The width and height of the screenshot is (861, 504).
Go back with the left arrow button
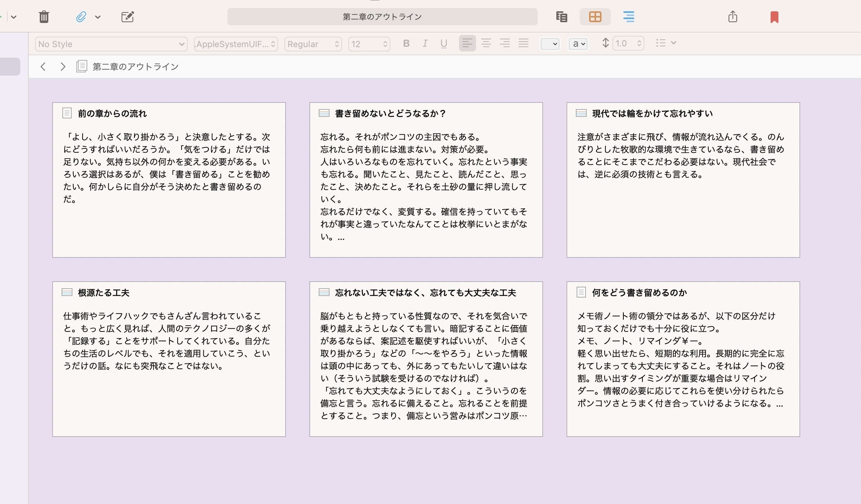43,67
